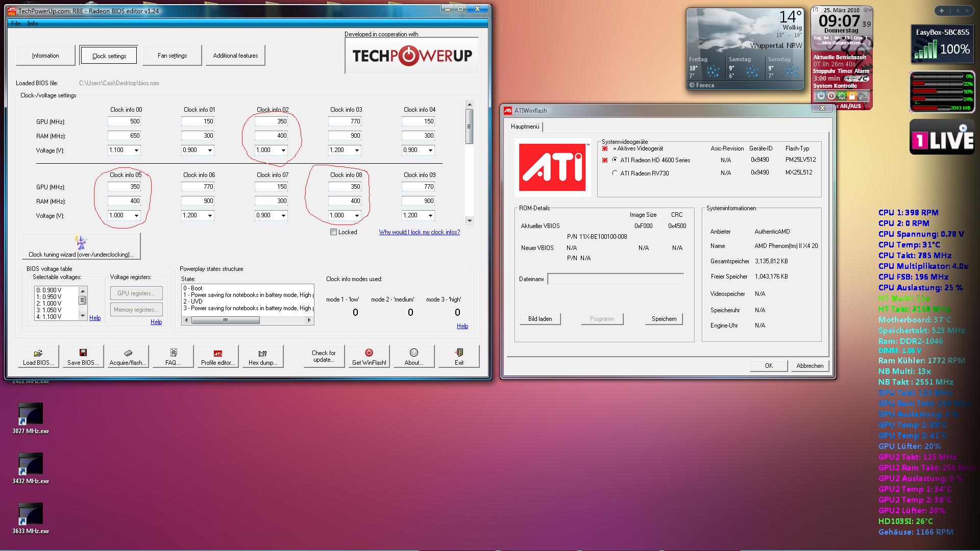Select ATI Radeon HD 4600 Series radio
Screen dimensions: 980x551
click(615, 160)
